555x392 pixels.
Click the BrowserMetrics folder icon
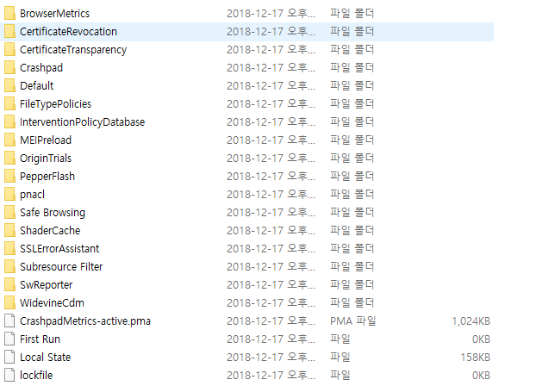coord(9,14)
